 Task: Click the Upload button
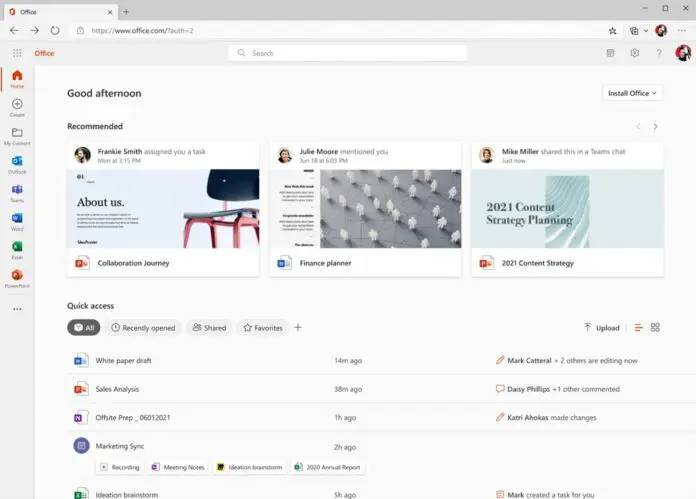click(x=602, y=328)
